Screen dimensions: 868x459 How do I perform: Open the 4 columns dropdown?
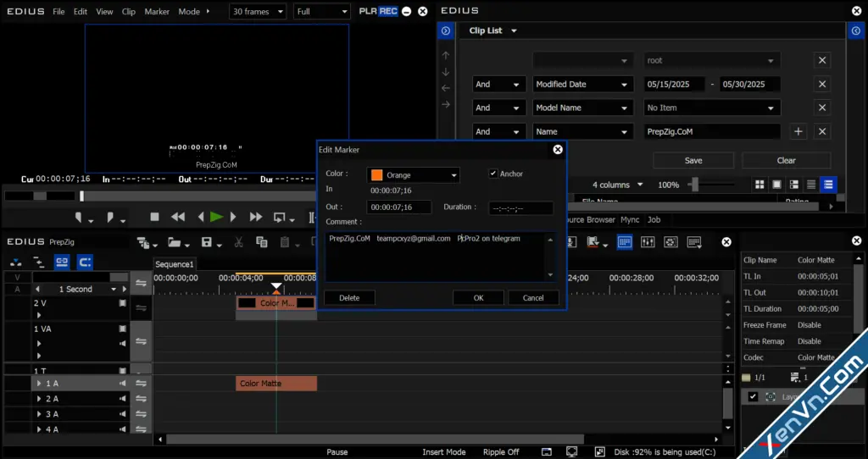click(617, 185)
